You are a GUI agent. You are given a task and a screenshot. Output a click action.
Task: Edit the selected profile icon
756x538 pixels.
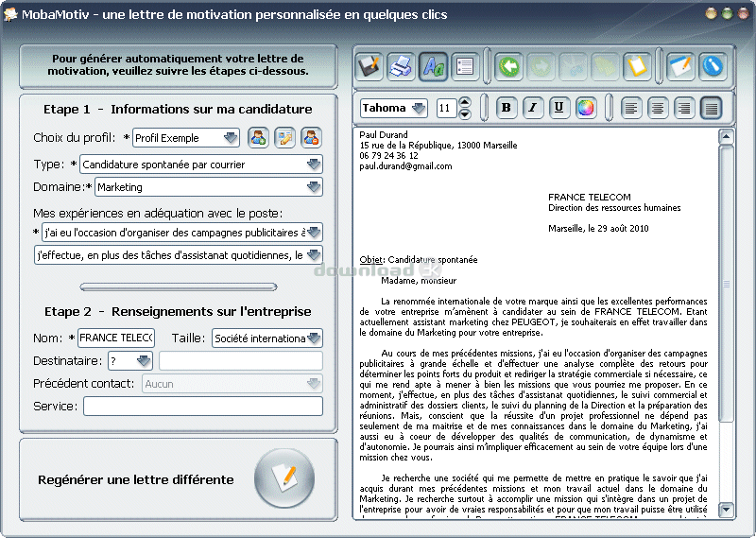coord(285,138)
